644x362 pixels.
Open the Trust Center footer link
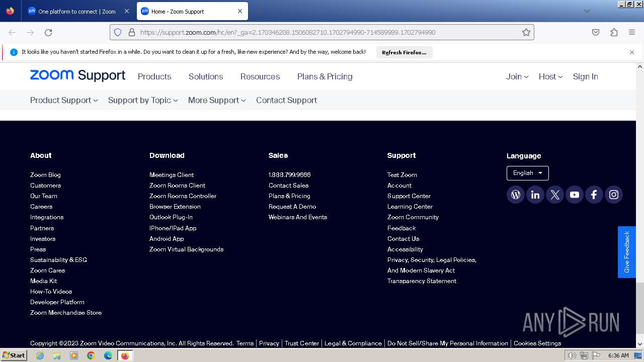pos(302,343)
